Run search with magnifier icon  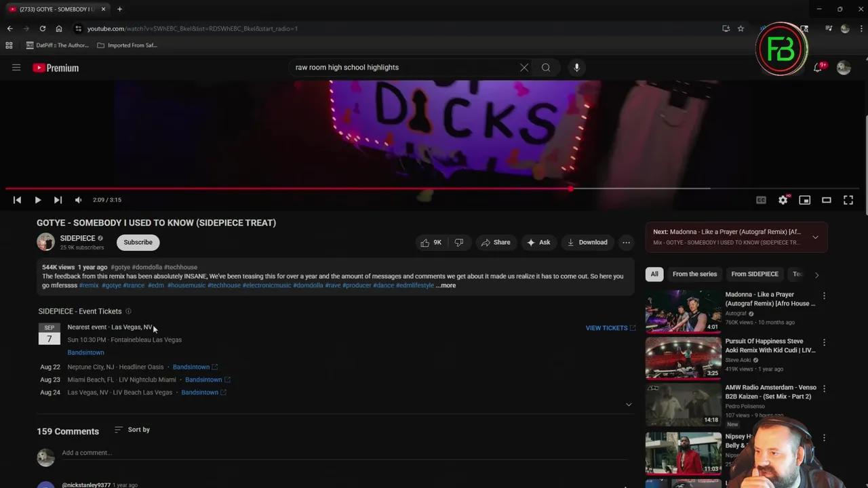[546, 67]
